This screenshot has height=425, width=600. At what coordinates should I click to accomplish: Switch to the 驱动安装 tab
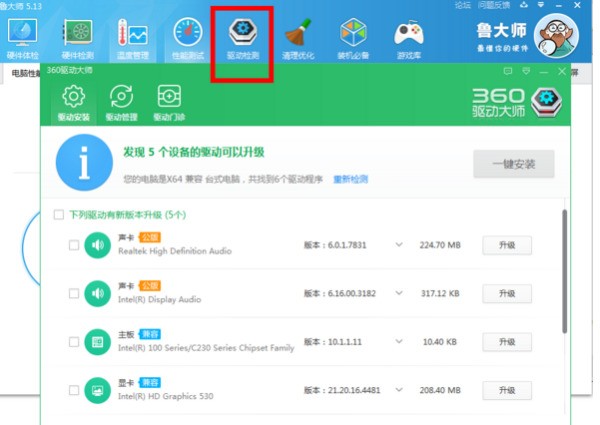click(x=72, y=102)
